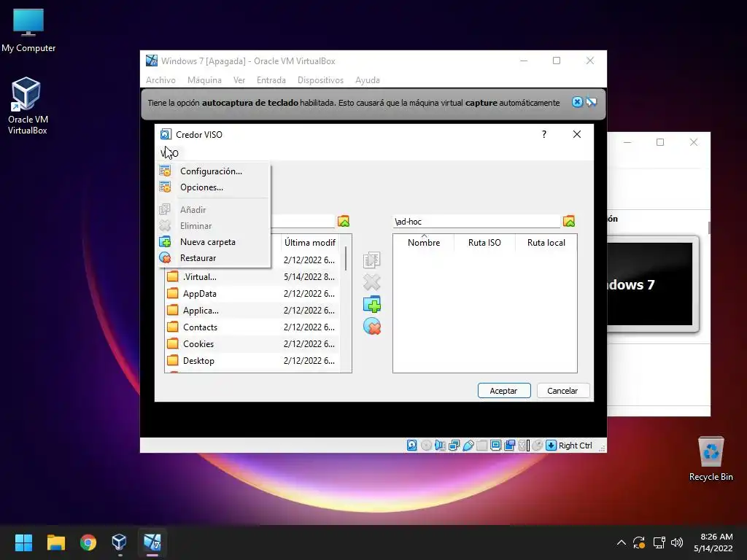Click the network status bar icon
Viewport: 747px width, 560px height.
pos(454,446)
